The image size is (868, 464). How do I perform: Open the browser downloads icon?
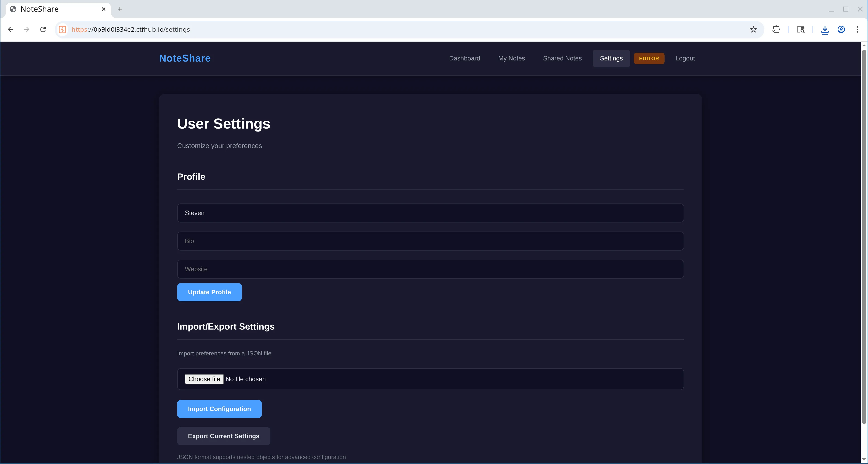pos(825,30)
